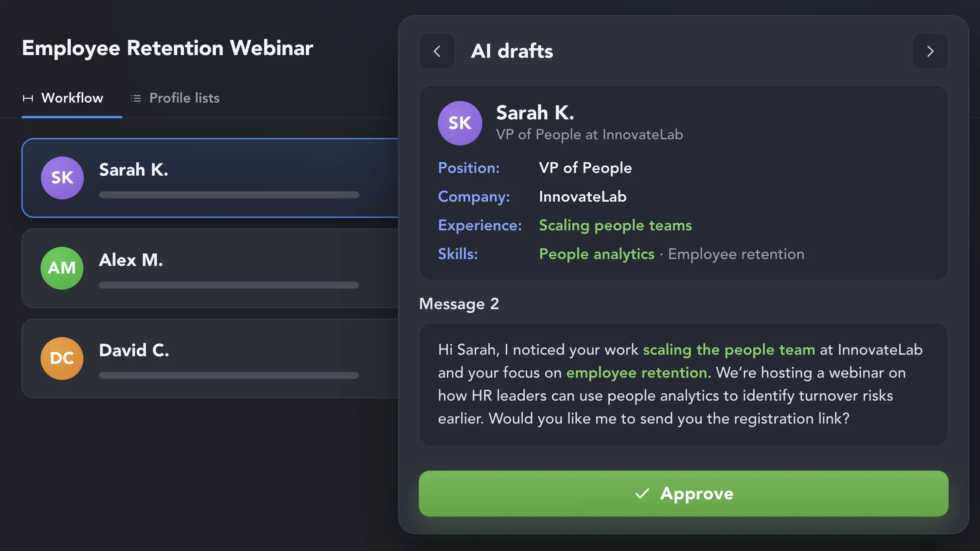Click inside the Message 2 text box
Viewport: 980px width, 551px height.
tap(683, 384)
